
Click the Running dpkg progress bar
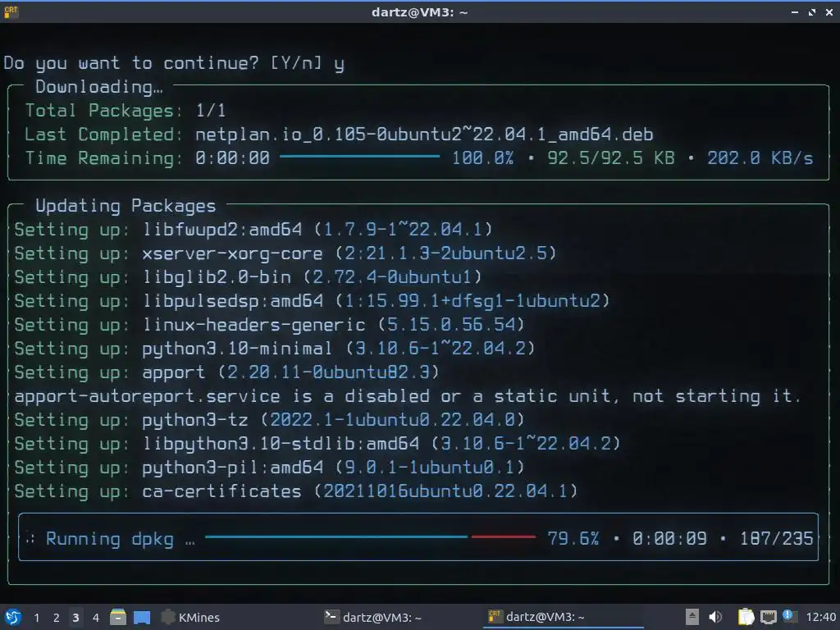(x=370, y=536)
